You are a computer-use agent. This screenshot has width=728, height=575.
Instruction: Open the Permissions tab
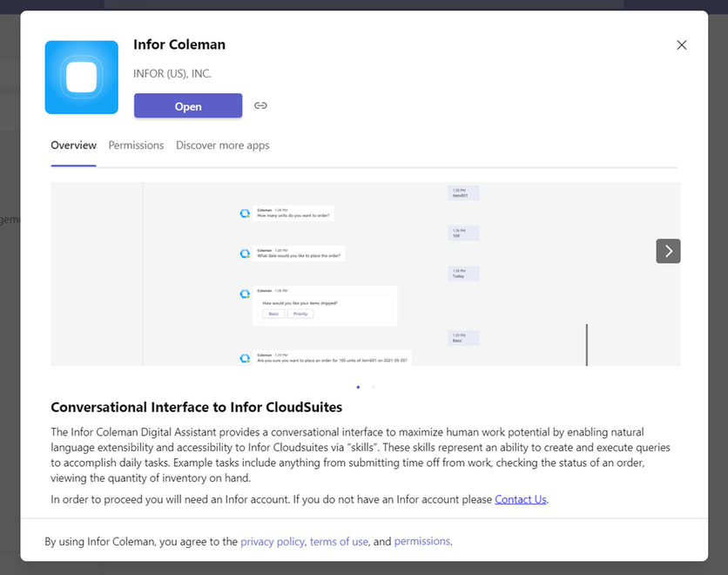coord(136,145)
